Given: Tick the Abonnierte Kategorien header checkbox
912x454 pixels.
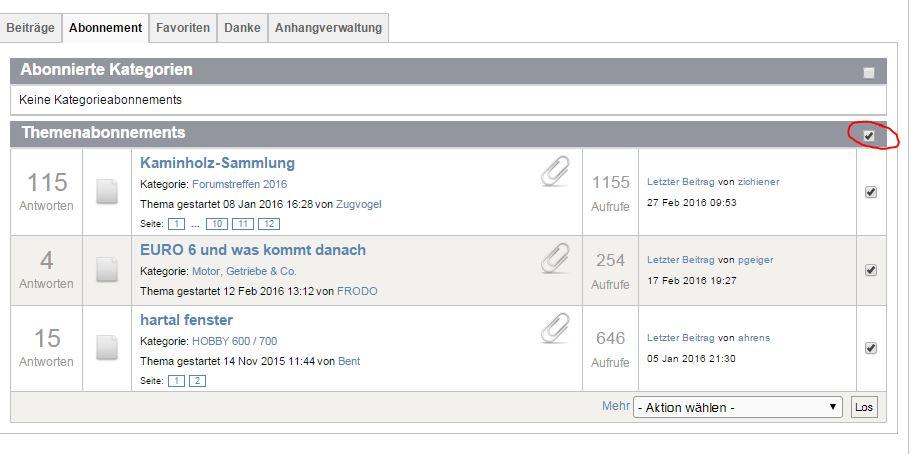Looking at the screenshot, I should point(869,73).
